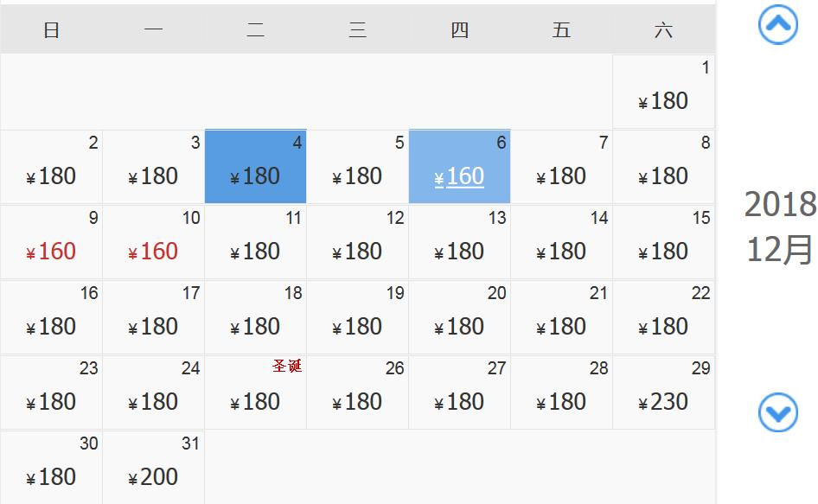
Task: Click December 12 date cell
Action: [x=357, y=242]
